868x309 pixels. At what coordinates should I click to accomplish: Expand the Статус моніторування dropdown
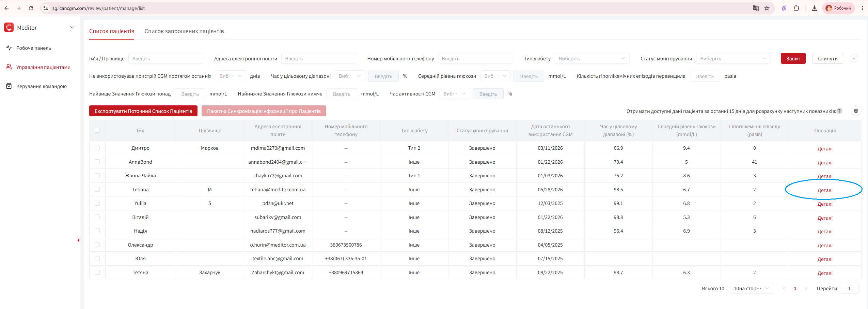(x=733, y=58)
